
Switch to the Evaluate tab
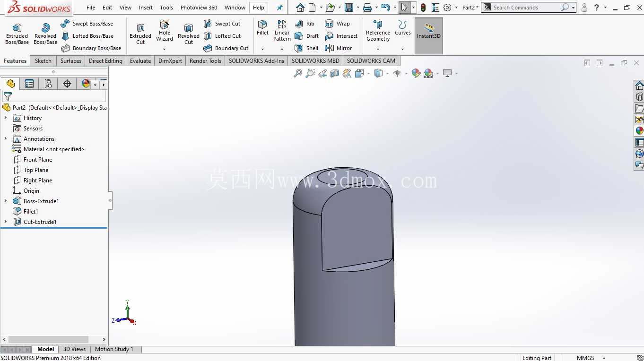(x=140, y=61)
